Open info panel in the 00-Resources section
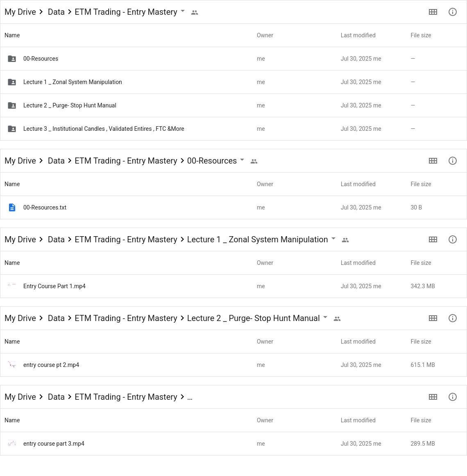The width and height of the screenshot is (467, 476). (x=452, y=161)
